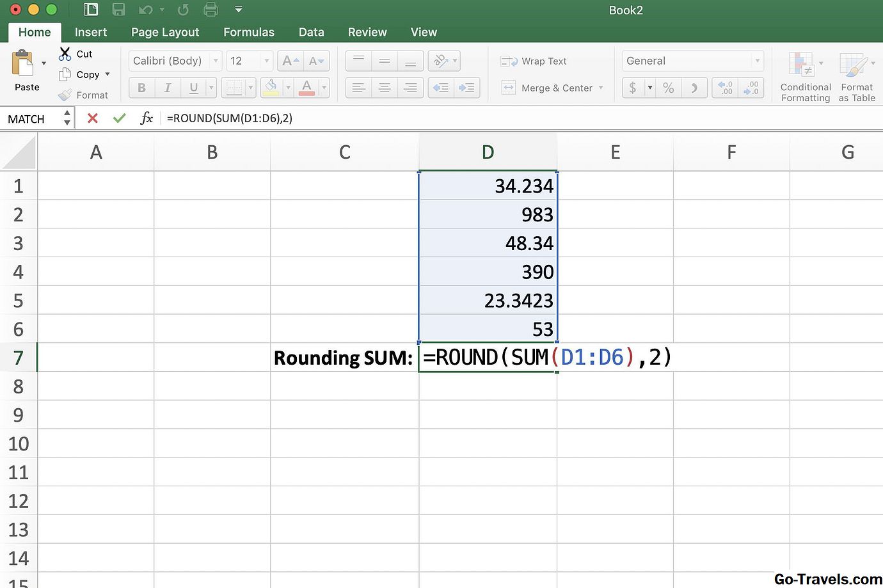Viewport: 883px width, 588px height.
Task: Toggle bold formatting
Action: click(141, 88)
